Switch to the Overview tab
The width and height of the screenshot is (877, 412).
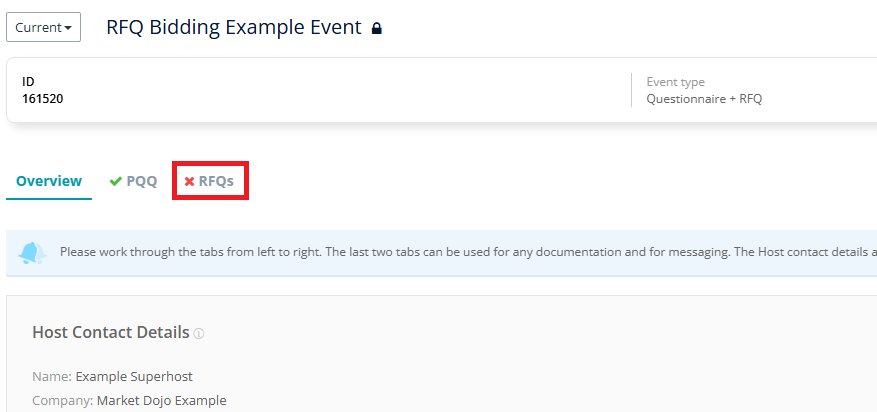[x=49, y=181]
